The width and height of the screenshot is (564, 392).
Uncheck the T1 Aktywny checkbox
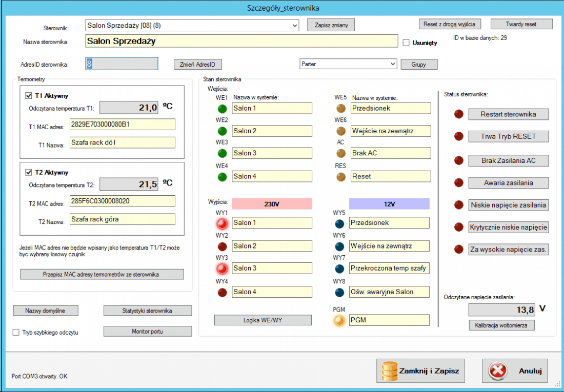29,95
